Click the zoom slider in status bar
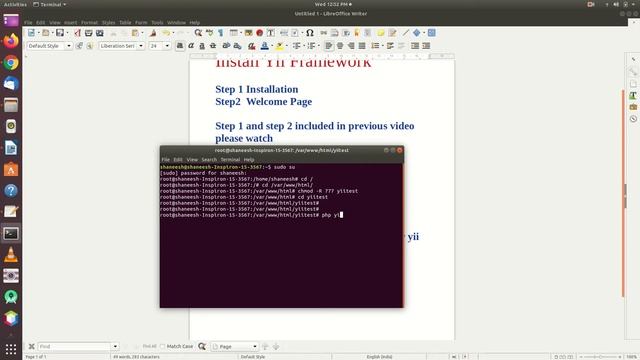 [x=600, y=357]
